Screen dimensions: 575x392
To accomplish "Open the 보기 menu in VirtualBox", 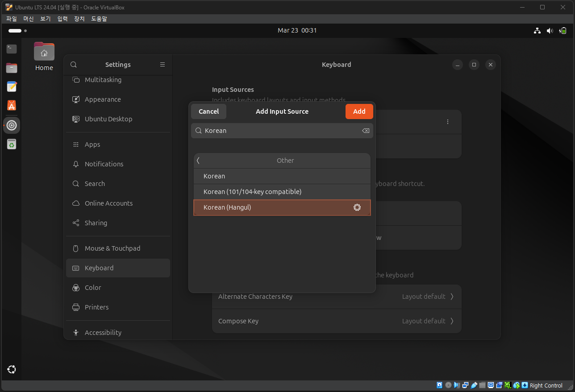I will (x=46, y=19).
